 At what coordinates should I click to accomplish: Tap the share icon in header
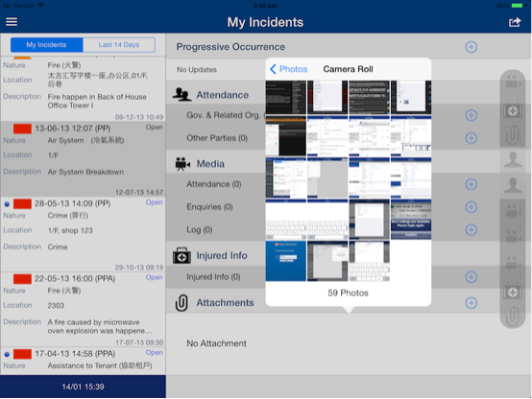(x=515, y=22)
